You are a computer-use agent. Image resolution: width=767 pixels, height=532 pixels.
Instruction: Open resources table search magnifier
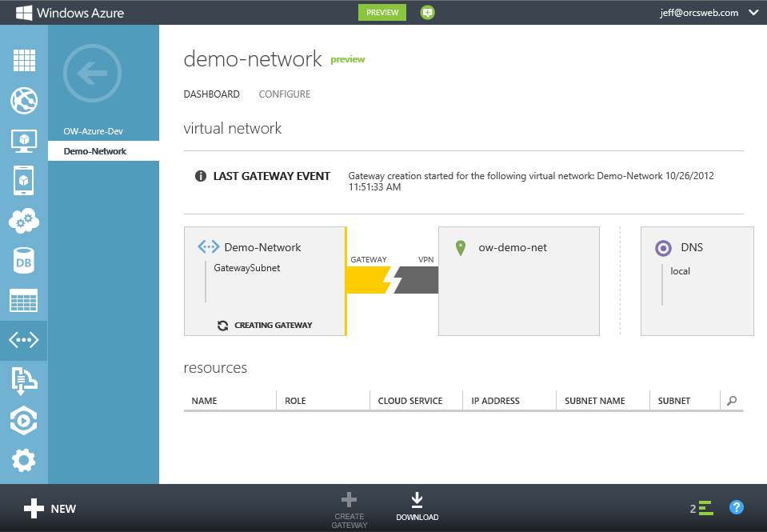point(732,401)
